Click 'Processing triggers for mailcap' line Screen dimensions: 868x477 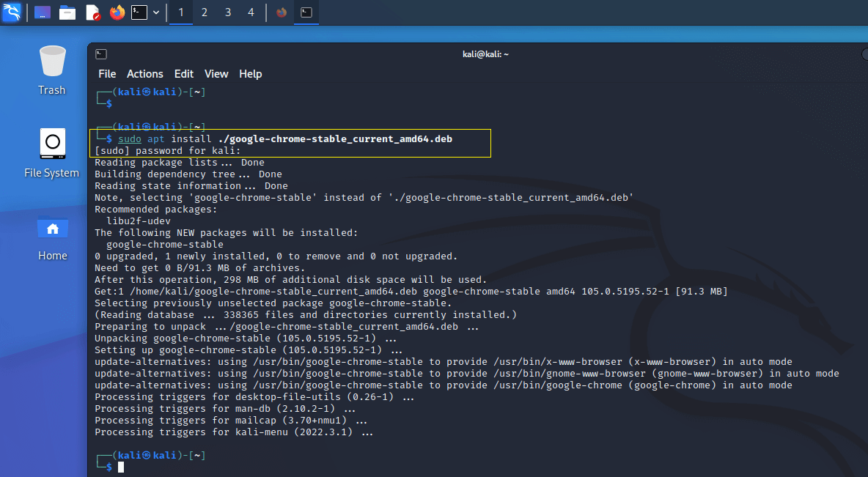pyautogui.click(x=231, y=420)
